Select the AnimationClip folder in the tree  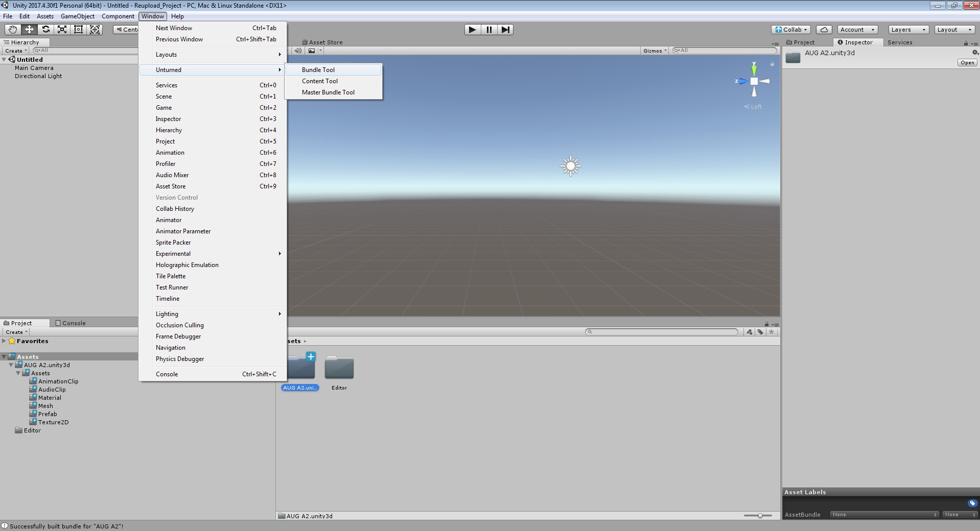(54, 381)
